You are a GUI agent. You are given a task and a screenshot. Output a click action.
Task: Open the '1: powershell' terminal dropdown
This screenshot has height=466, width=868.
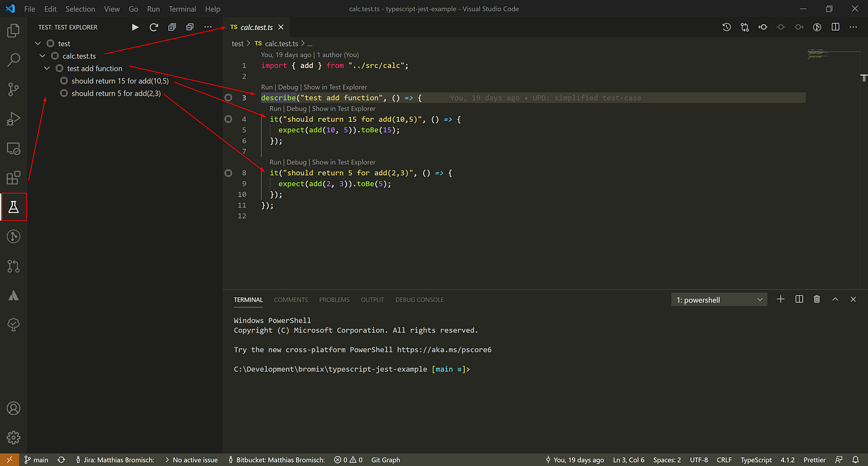718,298
